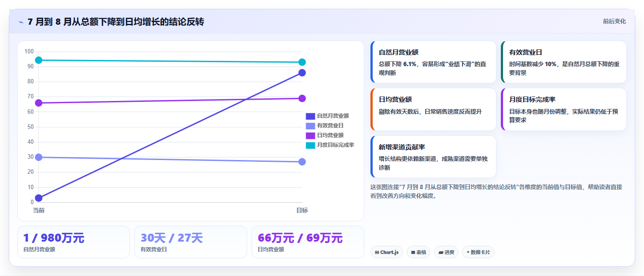Screen dimensions: 644x276
Task: Click the text 总额下降 6.1% description
Action: click(433, 68)
